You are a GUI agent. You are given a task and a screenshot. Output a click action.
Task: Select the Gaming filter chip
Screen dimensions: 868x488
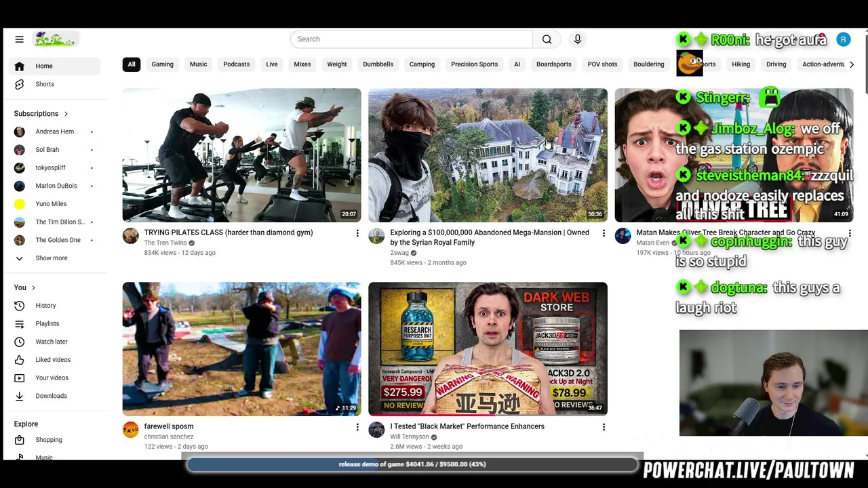(x=162, y=64)
